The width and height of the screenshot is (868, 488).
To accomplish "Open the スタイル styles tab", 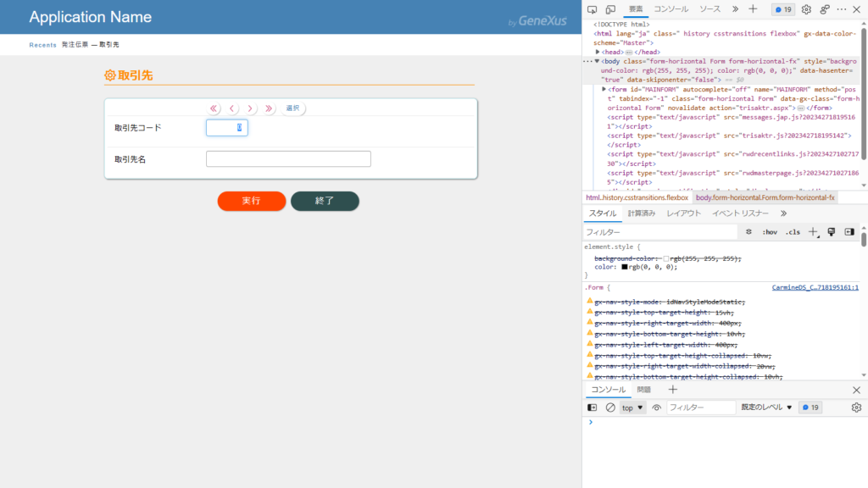I will [603, 213].
